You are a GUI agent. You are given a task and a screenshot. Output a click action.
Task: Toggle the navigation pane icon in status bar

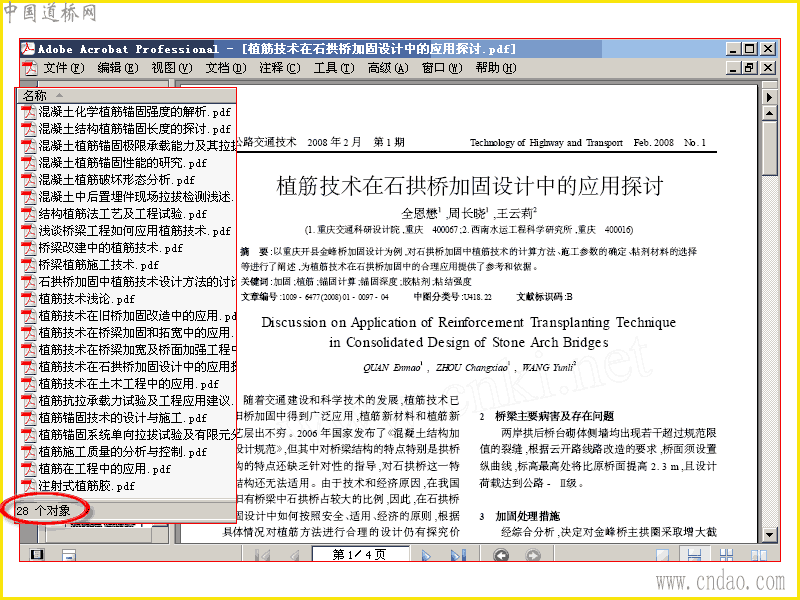(x=37, y=555)
